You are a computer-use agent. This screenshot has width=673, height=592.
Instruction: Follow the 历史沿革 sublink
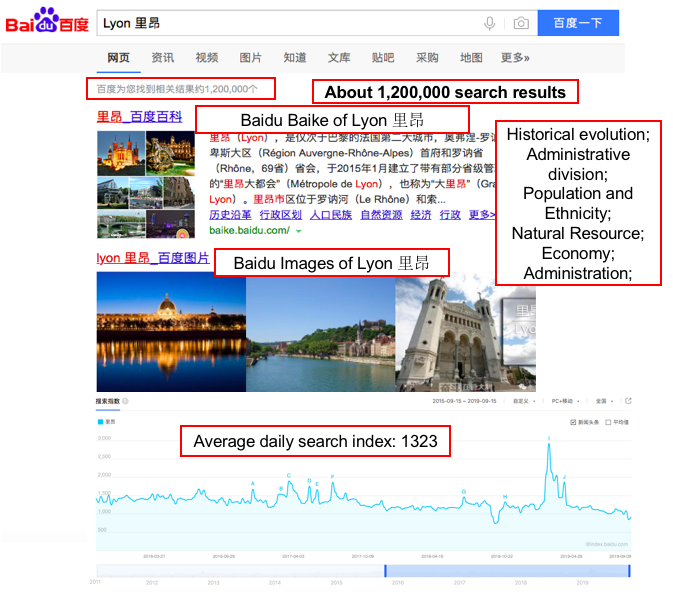[x=230, y=215]
